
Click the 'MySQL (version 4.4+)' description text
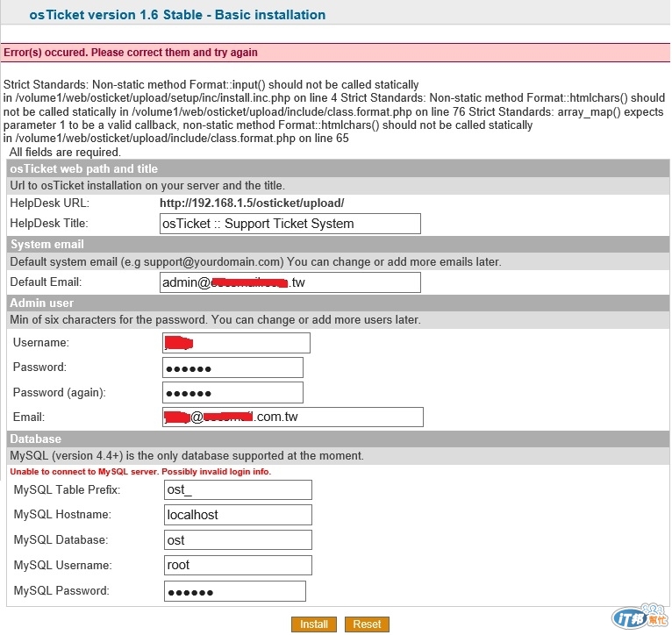[187, 455]
